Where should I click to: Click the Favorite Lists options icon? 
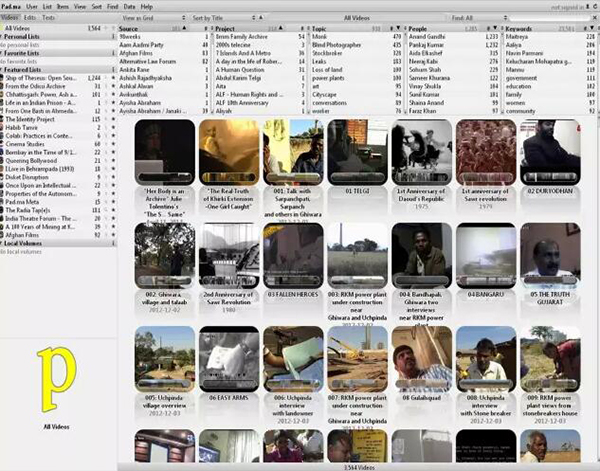click(x=113, y=53)
